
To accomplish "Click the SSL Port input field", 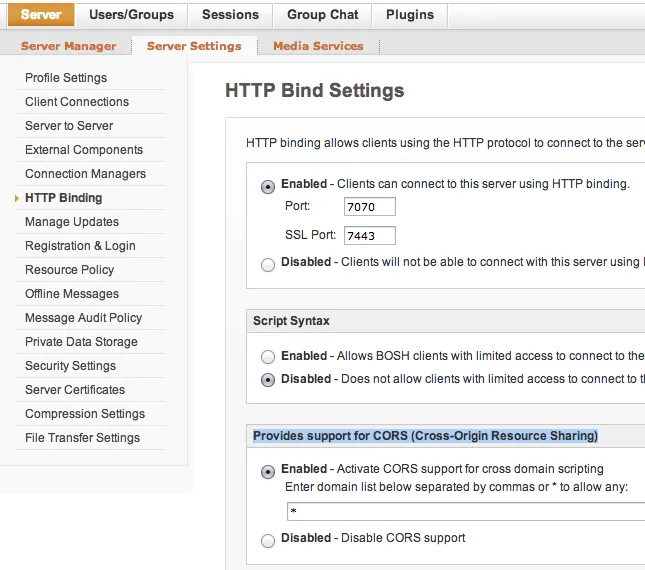I will 370,236.
